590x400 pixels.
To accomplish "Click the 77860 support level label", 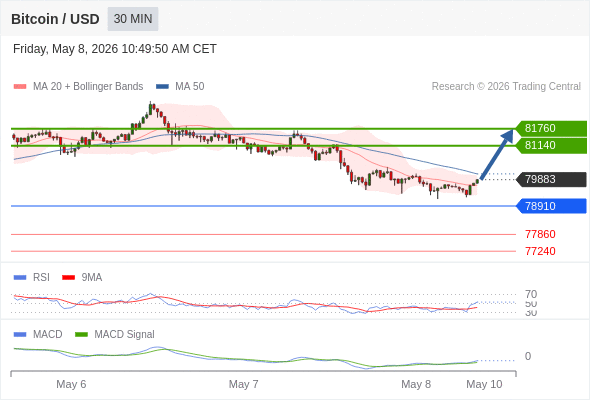I will point(540,234).
